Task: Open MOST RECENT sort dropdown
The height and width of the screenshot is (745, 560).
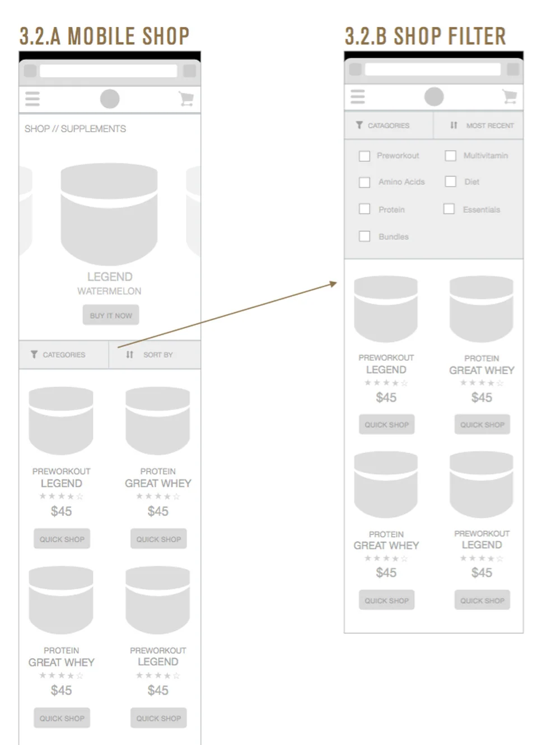Action: click(x=479, y=125)
